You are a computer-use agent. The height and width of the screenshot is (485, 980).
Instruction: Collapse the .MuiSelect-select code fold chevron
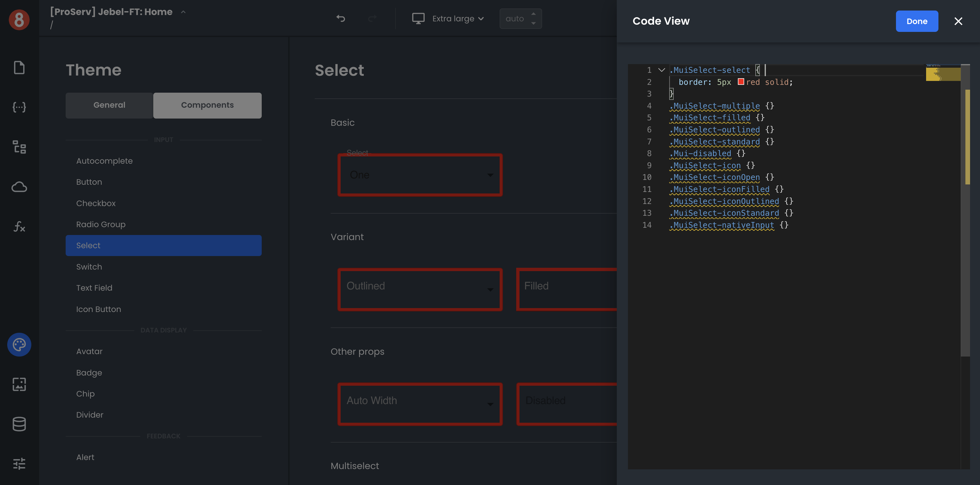click(662, 70)
